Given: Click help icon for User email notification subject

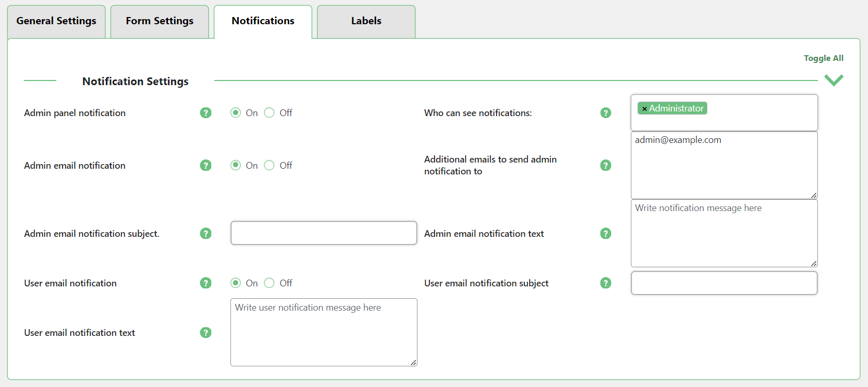Looking at the screenshot, I should tap(606, 283).
